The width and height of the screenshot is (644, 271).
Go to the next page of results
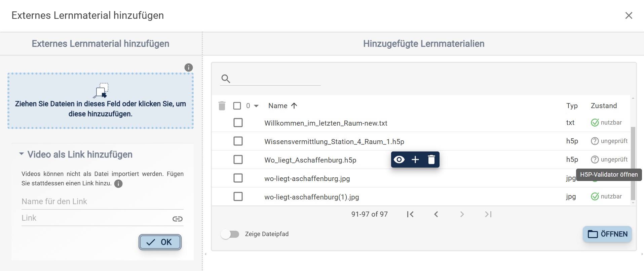pos(462,214)
